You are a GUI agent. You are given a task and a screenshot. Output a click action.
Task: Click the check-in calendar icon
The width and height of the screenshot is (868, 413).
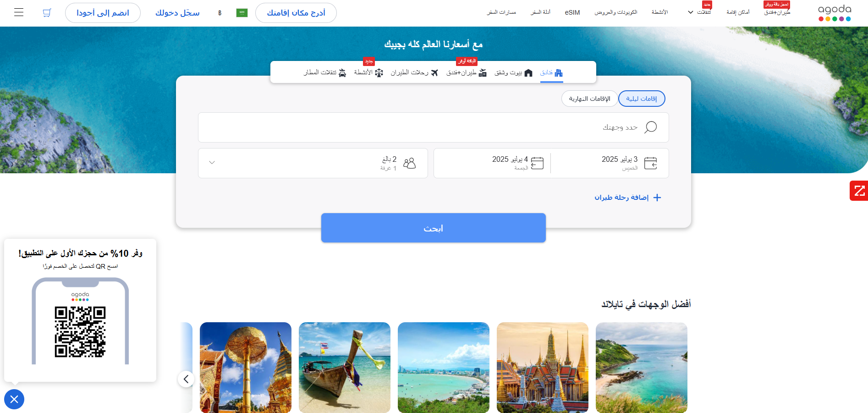(x=650, y=163)
